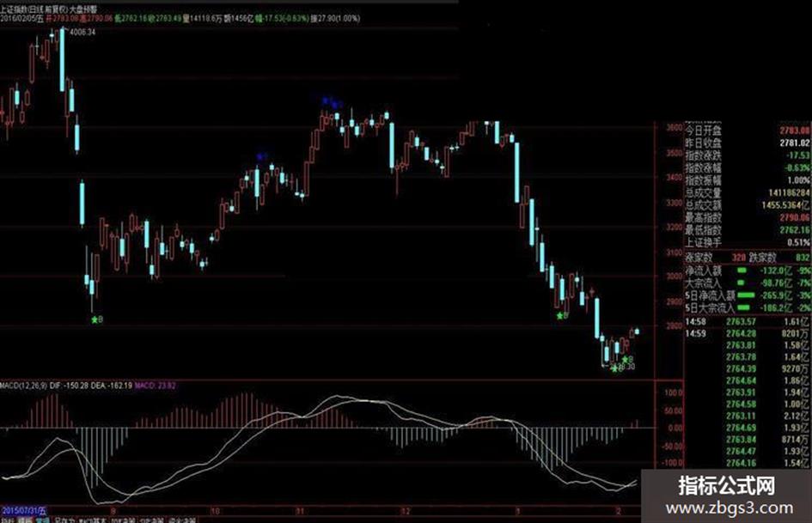
Task: Click the 大宗流入 value -98.76亿
Action: tap(776, 283)
